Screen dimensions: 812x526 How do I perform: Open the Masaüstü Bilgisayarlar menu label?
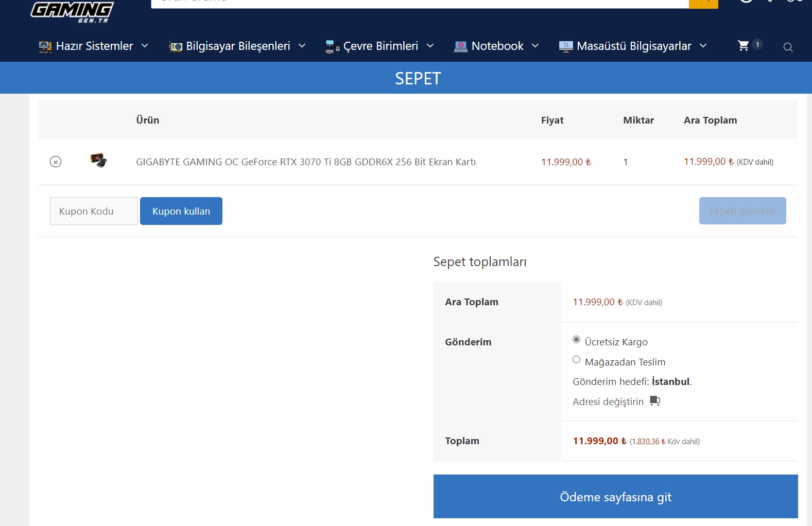(634, 46)
